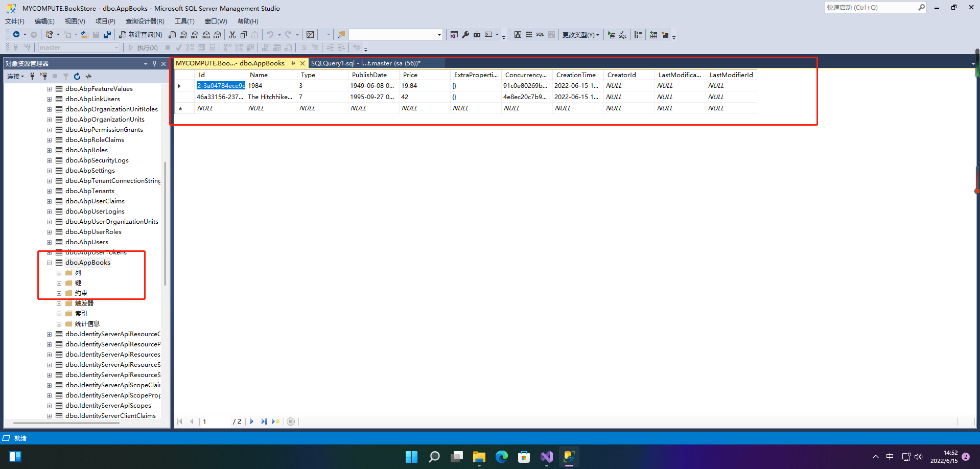
Task: Click the Price column header in grid
Action: tap(425, 75)
